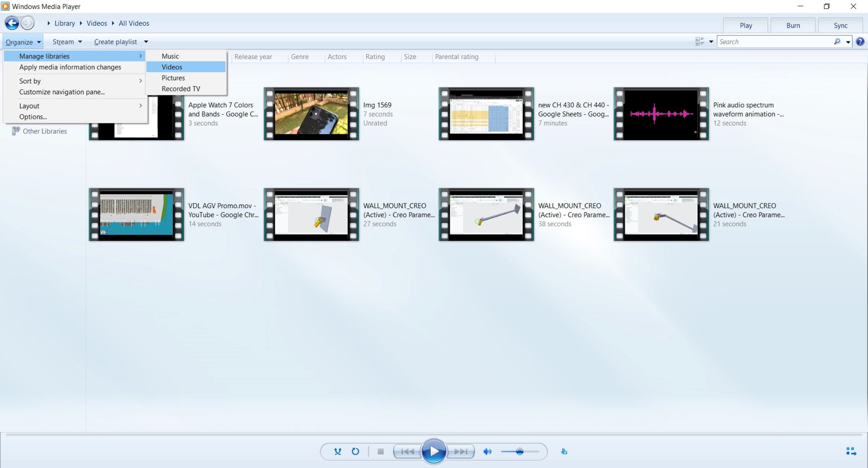This screenshot has height=468, width=868.
Task: Click the Next track icon
Action: 461,451
